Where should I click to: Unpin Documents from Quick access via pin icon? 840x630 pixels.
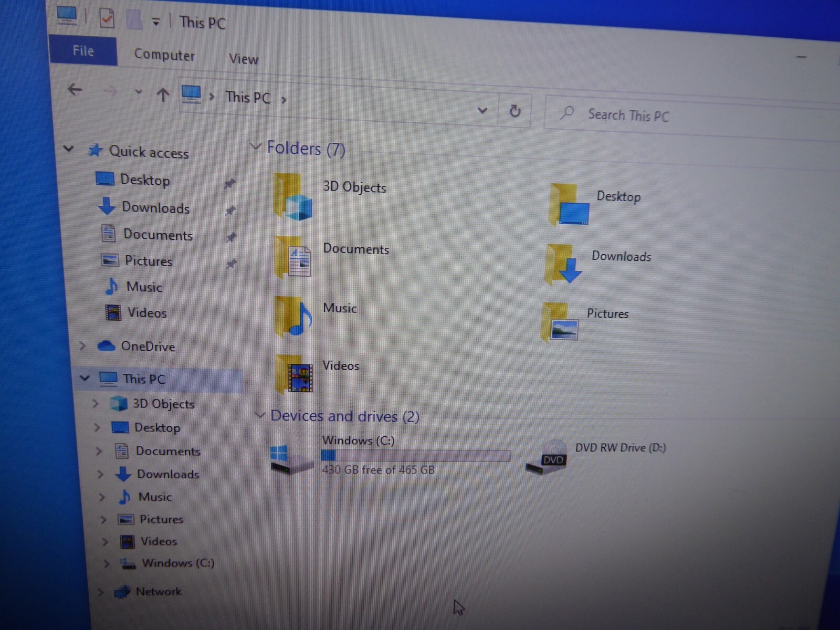tap(230, 237)
